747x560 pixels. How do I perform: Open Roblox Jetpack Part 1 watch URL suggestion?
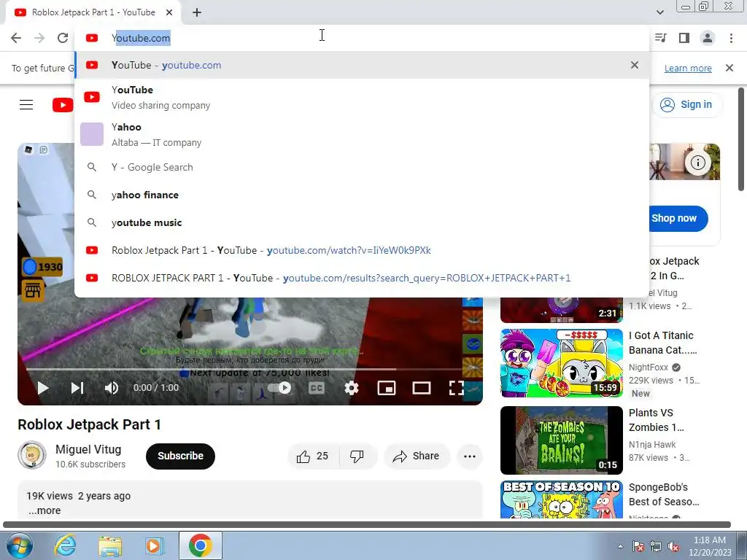click(x=362, y=250)
